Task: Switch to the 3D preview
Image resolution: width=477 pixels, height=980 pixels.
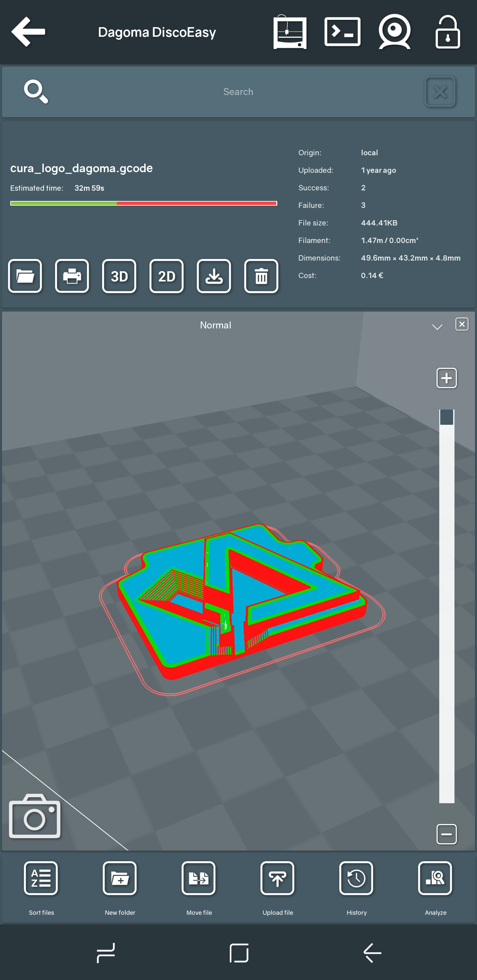Action: [119, 276]
